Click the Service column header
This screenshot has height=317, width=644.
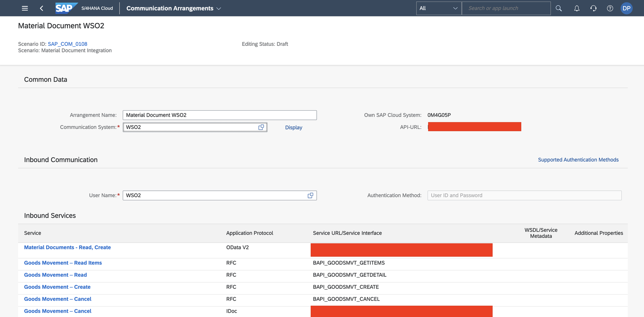coord(33,233)
